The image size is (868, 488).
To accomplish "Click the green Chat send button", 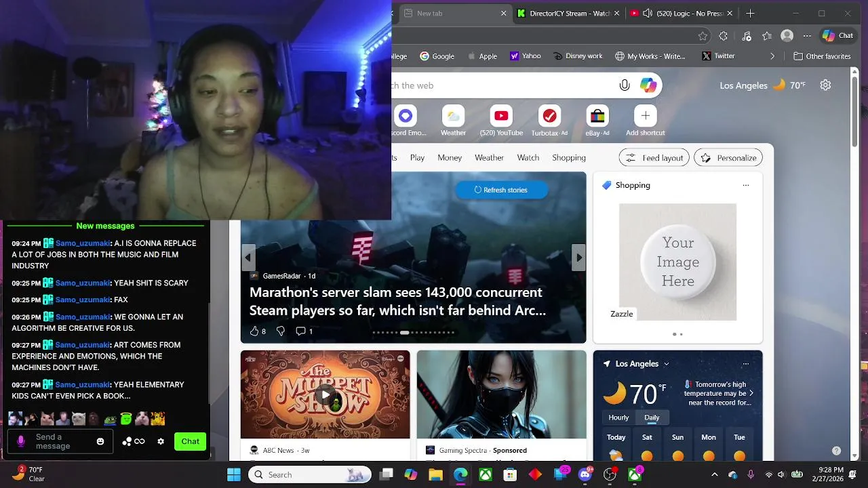I will 190,441.
